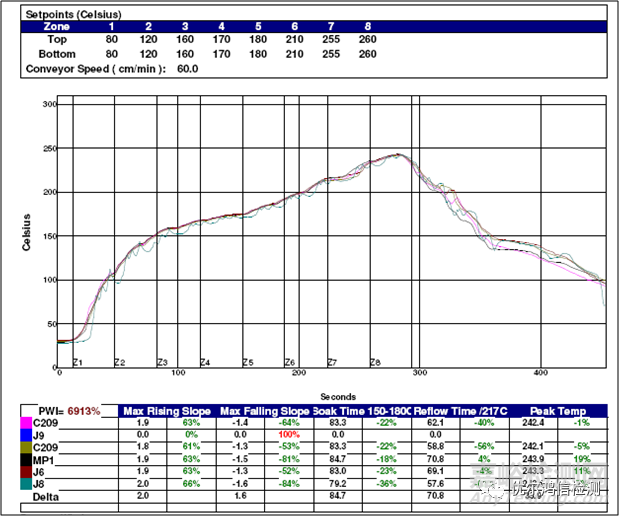Screen dimensions: 620x516
Task: Select the Delta row label
Action: click(x=48, y=494)
